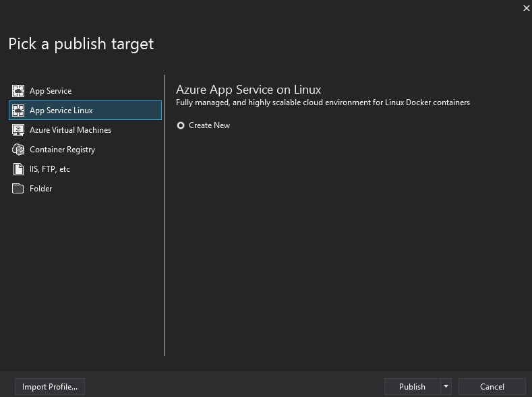The image size is (532, 397).
Task: Open the Publish button dropdown arrow
Action: click(446, 386)
